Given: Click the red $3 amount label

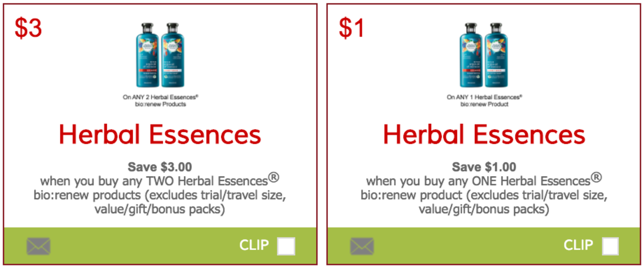Looking at the screenshot, I should click(28, 28).
